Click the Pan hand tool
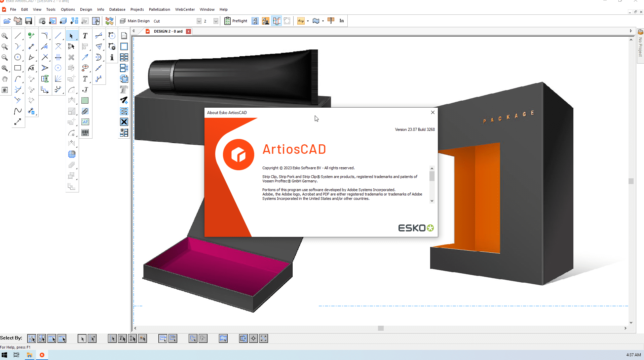644x360 pixels. 5,79
